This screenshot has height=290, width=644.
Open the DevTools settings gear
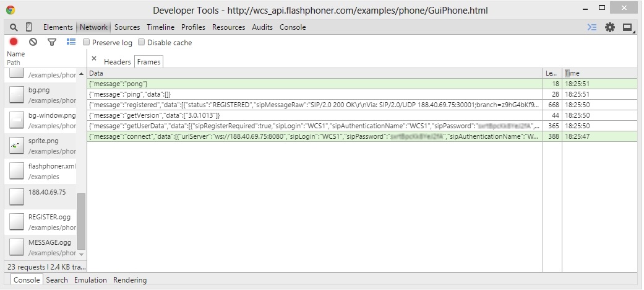point(610,27)
